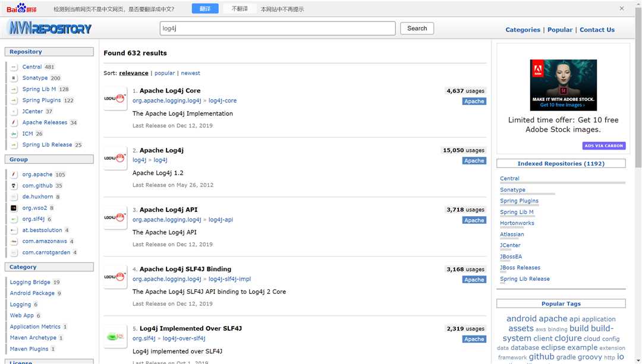Open the Apache Log4j API result title
This screenshot has height=364, width=642.
point(168,210)
